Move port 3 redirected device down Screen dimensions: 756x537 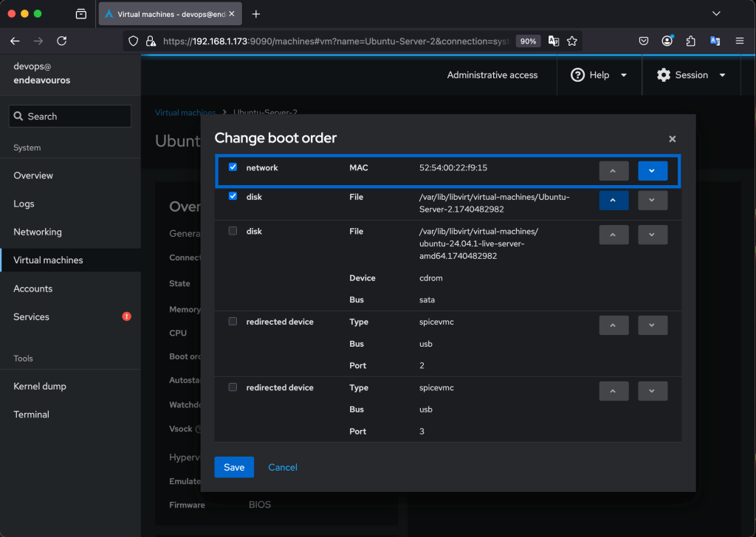coord(652,391)
